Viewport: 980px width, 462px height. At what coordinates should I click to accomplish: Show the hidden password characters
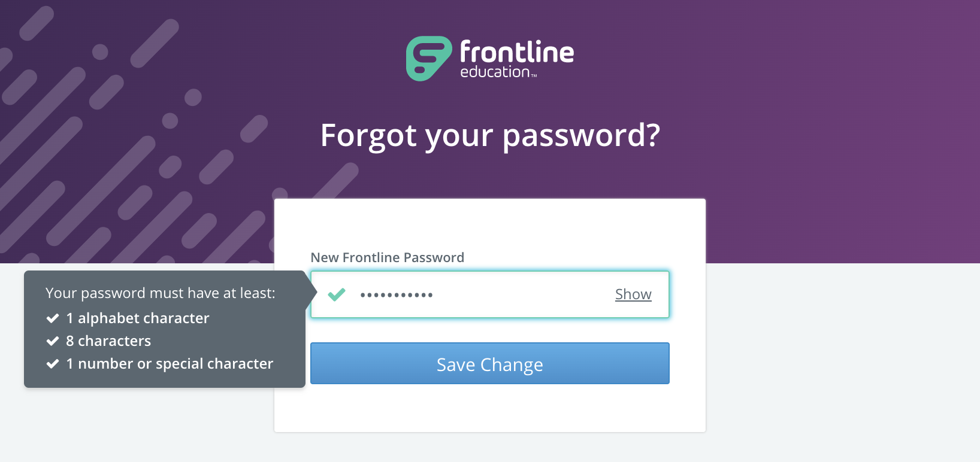point(633,294)
